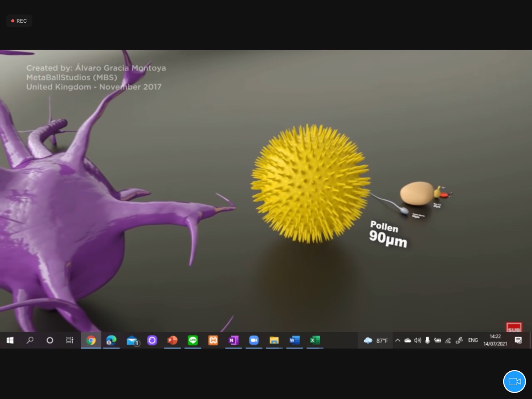
Task: Click 'Created by: Álvaro Gracia Montoya' text
Action: point(96,68)
